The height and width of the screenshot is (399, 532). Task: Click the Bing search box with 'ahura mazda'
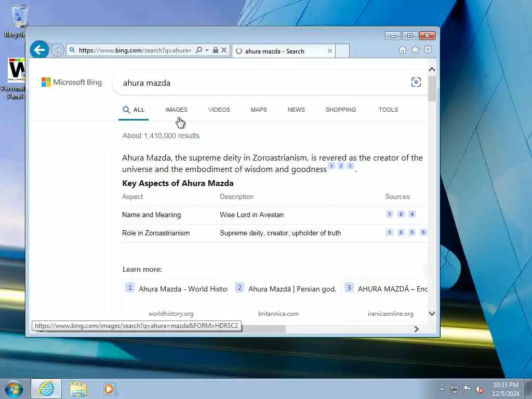[x=264, y=83]
